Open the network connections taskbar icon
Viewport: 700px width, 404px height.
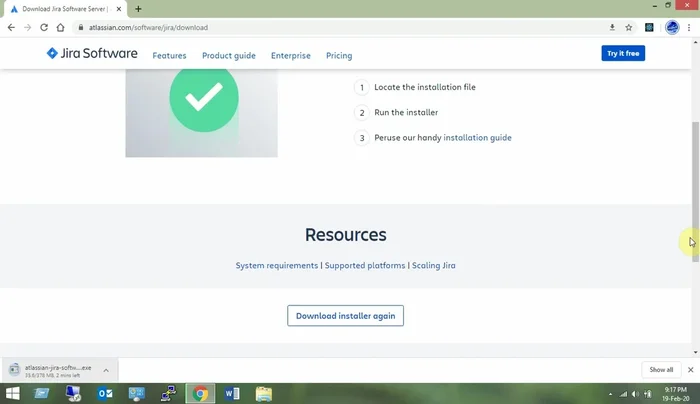click(x=168, y=394)
